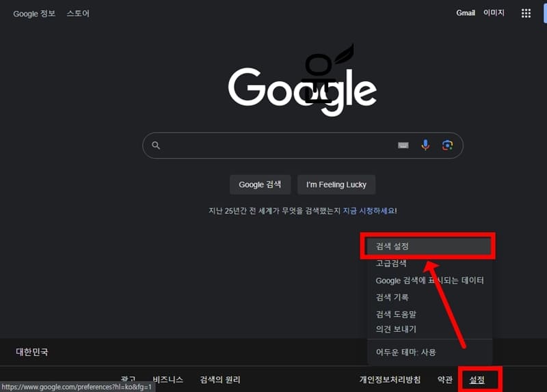The width and height of the screenshot is (547, 392).
Task: Open the 약관 footer link
Action: coord(445,380)
